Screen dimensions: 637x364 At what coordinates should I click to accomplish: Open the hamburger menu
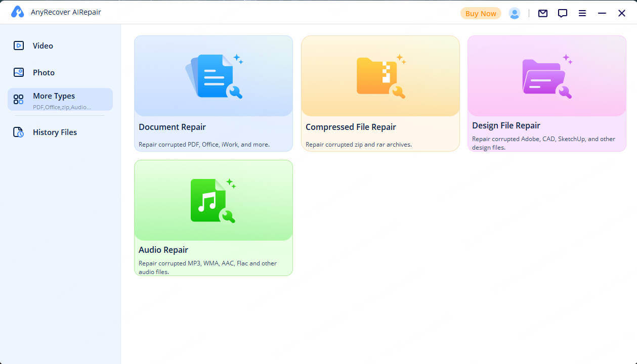[x=582, y=13]
